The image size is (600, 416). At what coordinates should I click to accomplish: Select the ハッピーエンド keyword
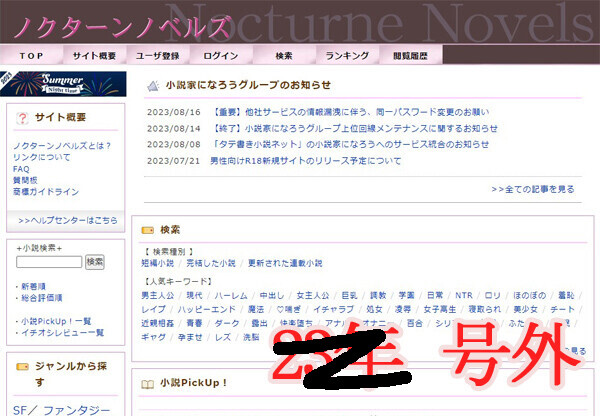pyautogui.click(x=207, y=309)
